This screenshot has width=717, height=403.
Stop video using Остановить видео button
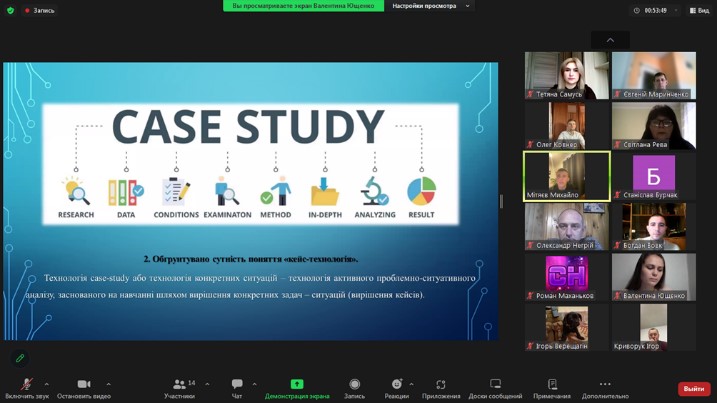coord(83,385)
